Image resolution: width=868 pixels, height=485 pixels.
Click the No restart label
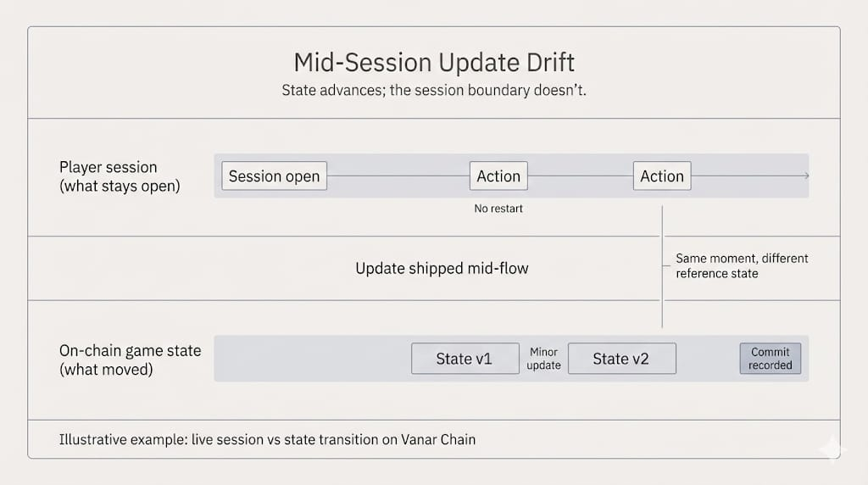click(x=498, y=209)
